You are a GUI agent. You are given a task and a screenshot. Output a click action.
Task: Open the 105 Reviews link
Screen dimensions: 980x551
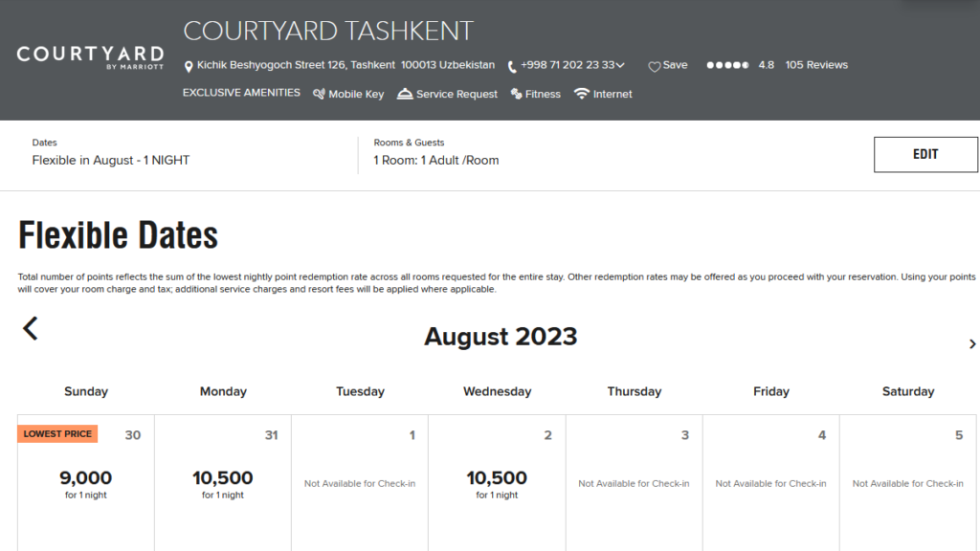[816, 65]
